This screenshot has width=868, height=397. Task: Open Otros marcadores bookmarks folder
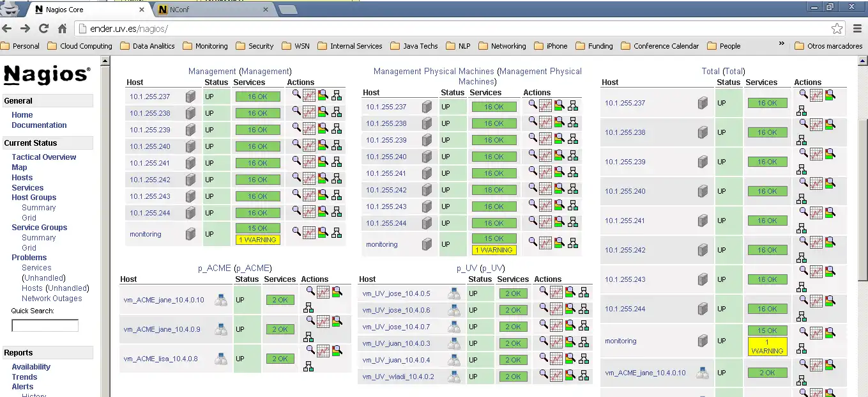pos(828,46)
